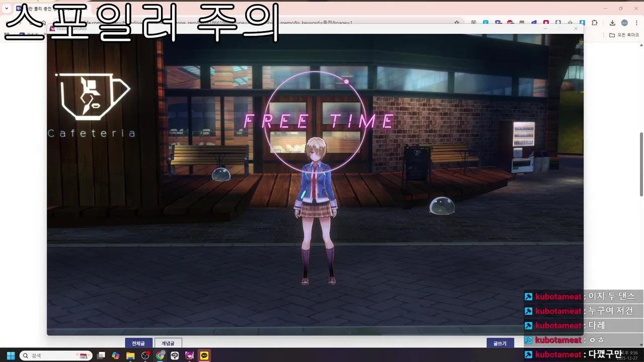644x362 pixels.
Task: Open Chrome three-dot menu
Action: 636,23
